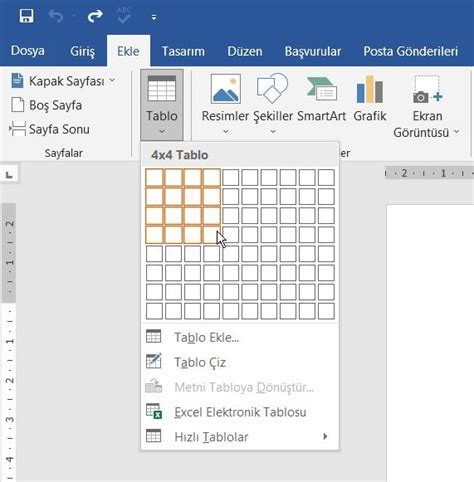The width and height of the screenshot is (474, 482).
Task: Click the tab stop selector on ruler
Action: pos(9,174)
